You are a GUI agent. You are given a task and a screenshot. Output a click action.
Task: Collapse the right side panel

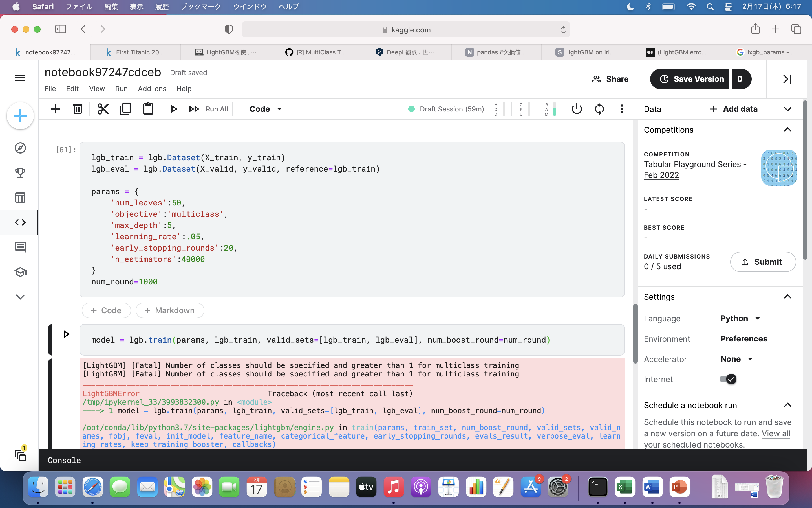point(787,79)
